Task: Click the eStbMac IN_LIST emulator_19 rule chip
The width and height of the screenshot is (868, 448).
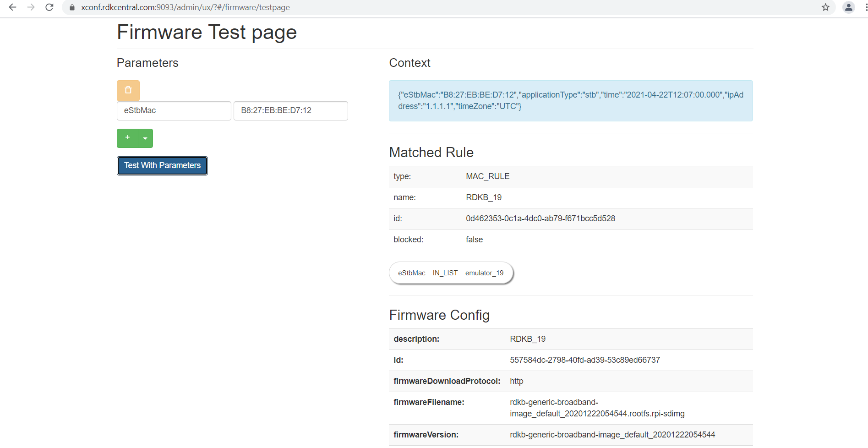Action: [x=451, y=273]
